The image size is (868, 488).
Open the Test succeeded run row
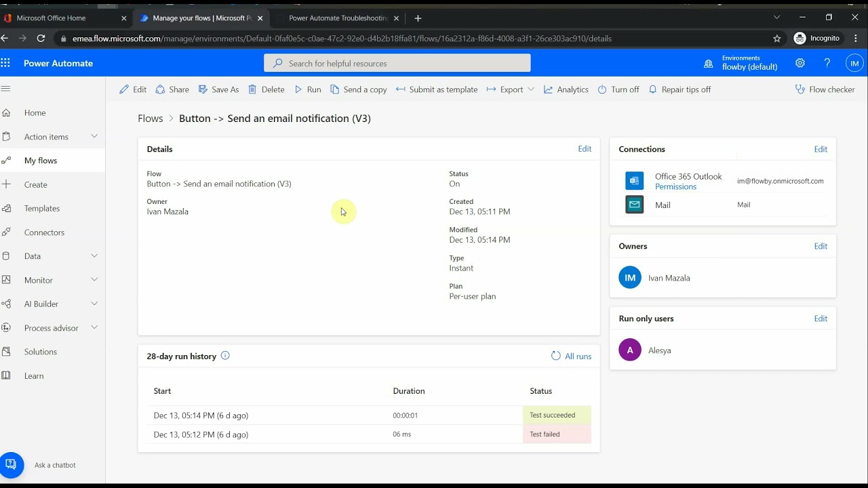(x=369, y=415)
